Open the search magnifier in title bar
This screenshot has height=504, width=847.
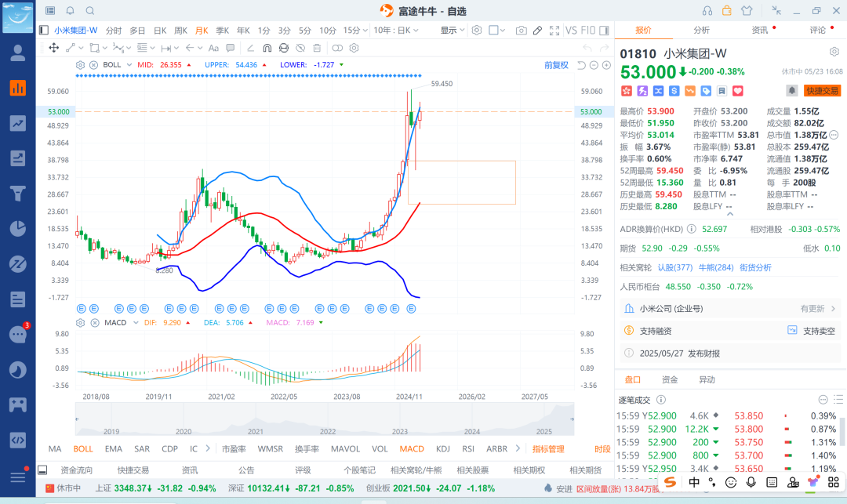90,11
